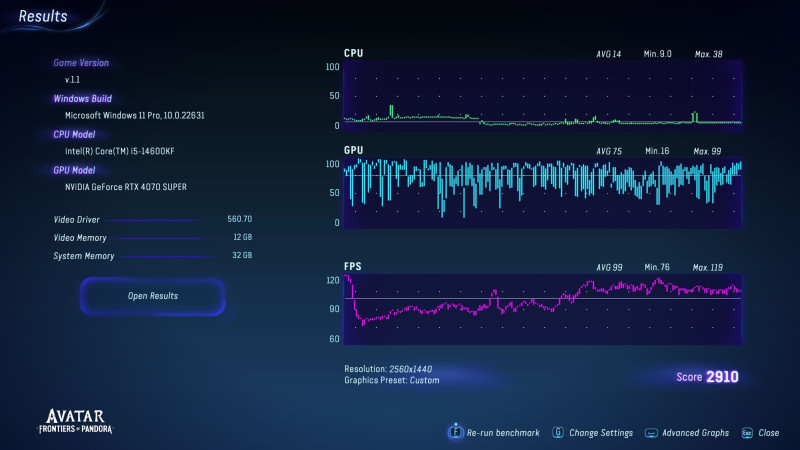Open Change Settings
800x450 pixels.
(x=601, y=433)
